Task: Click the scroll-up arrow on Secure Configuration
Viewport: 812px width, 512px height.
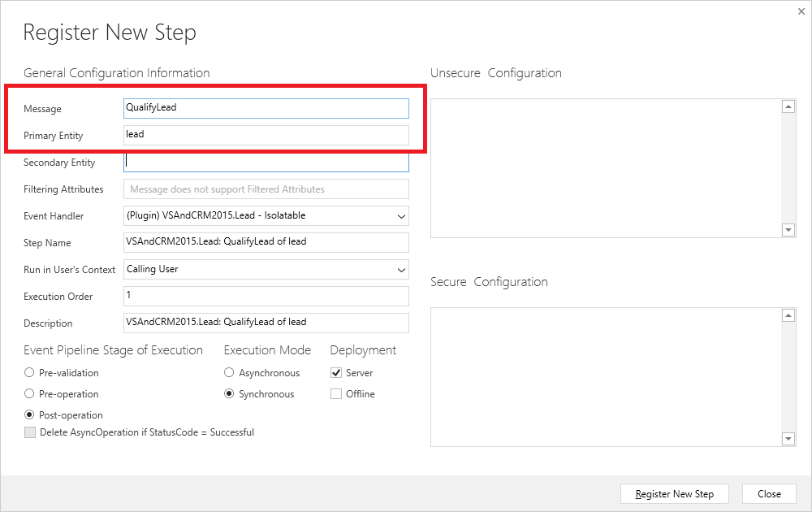Action: (788, 315)
